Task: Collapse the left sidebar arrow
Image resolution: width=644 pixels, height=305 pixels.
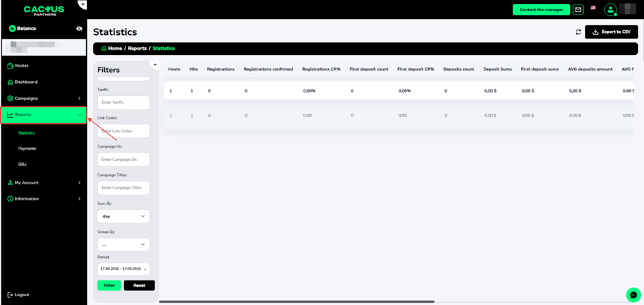Action: [83, 4]
